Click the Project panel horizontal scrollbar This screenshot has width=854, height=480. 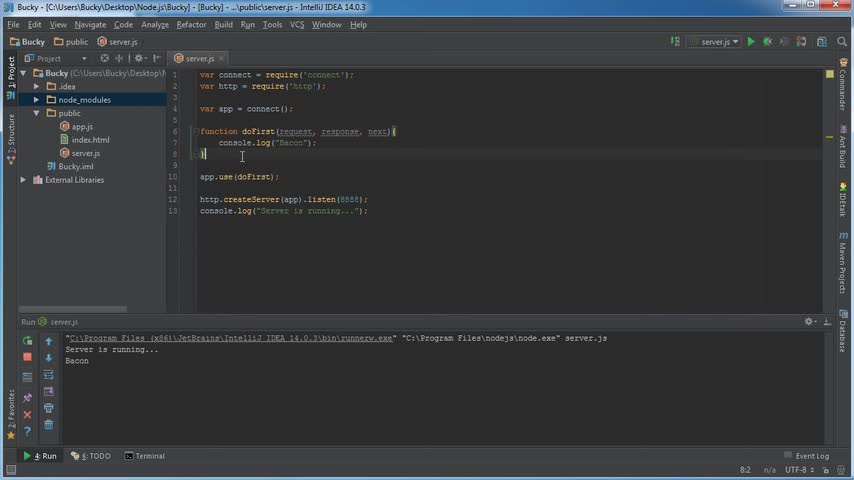(x=72, y=309)
